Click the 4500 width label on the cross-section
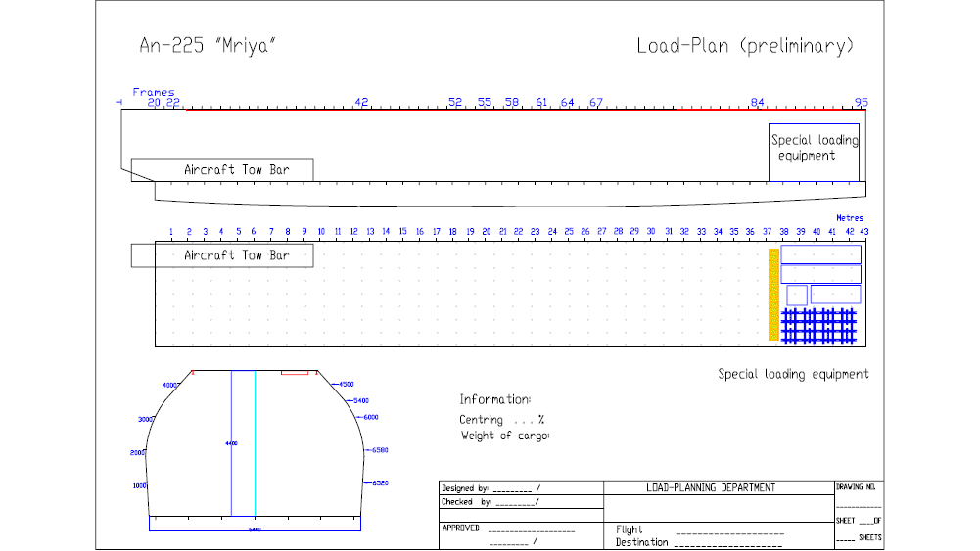Image resolution: width=980 pixels, height=551 pixels. coord(347,385)
